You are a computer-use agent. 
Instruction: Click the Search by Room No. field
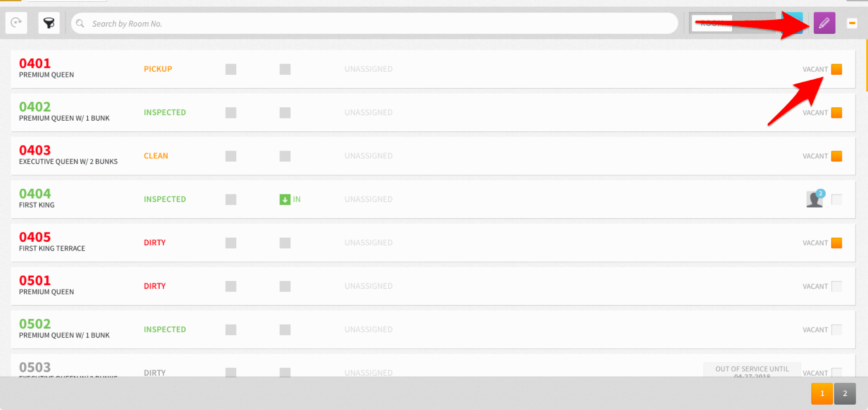coord(374,24)
